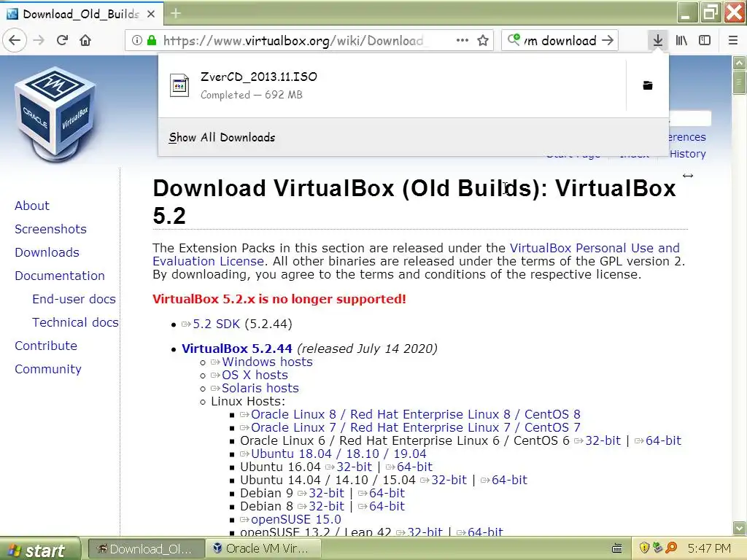Screen dimensions: 747x560
Task: Click the orange magnifier tray icon
Action: 671,548
